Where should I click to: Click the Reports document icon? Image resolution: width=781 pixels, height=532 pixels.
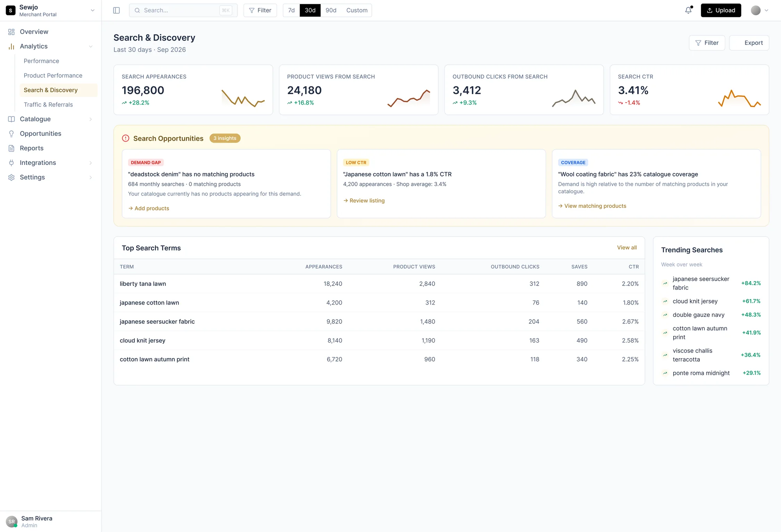click(x=11, y=148)
